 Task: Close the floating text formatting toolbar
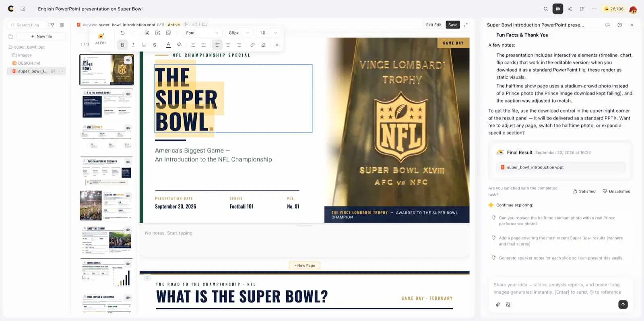coord(277,45)
